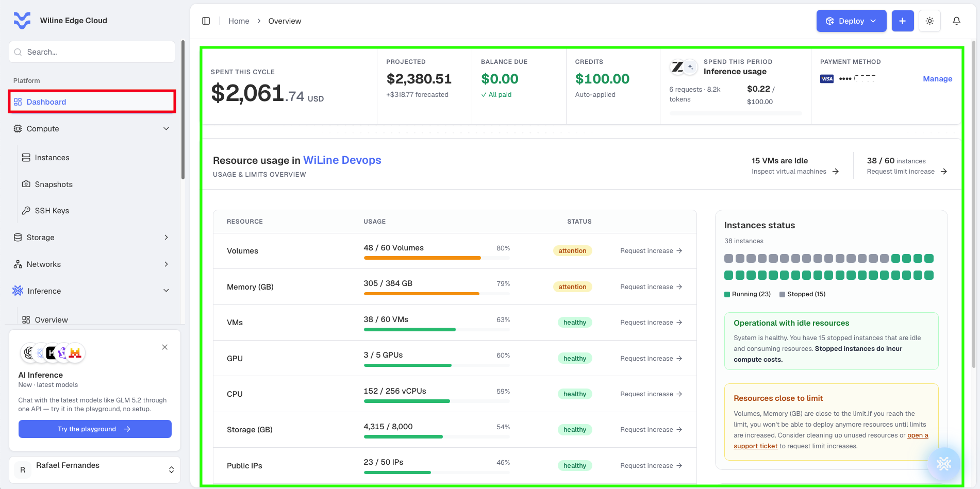The height and width of the screenshot is (489, 980).
Task: Click Inspect virtual machines link
Action: [x=795, y=172]
